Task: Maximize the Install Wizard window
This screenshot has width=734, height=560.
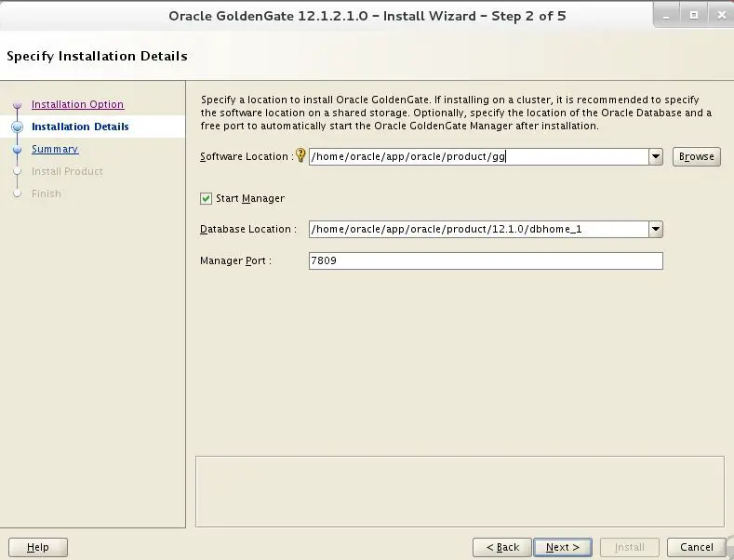Action: [694, 16]
